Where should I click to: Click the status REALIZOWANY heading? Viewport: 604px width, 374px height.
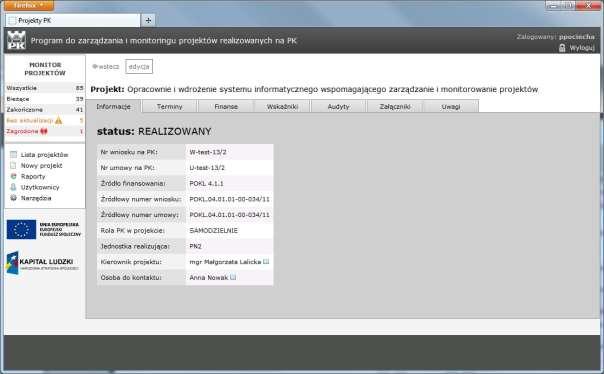coord(154,131)
